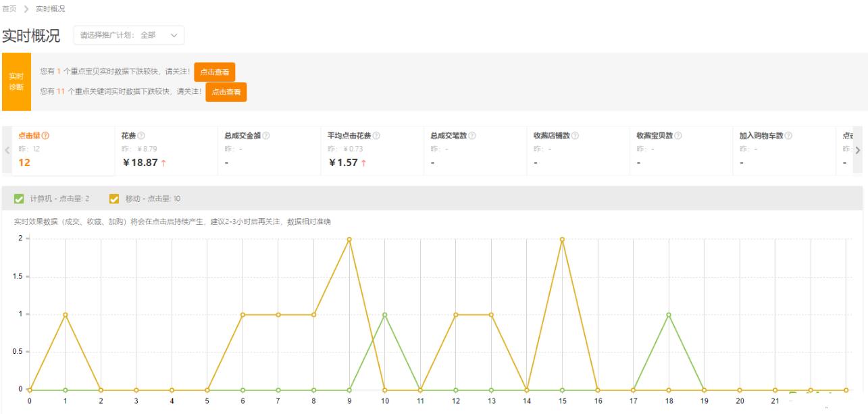Show help tooltip for 平均点击花费
This screenshot has width=868, height=414.
[376, 136]
